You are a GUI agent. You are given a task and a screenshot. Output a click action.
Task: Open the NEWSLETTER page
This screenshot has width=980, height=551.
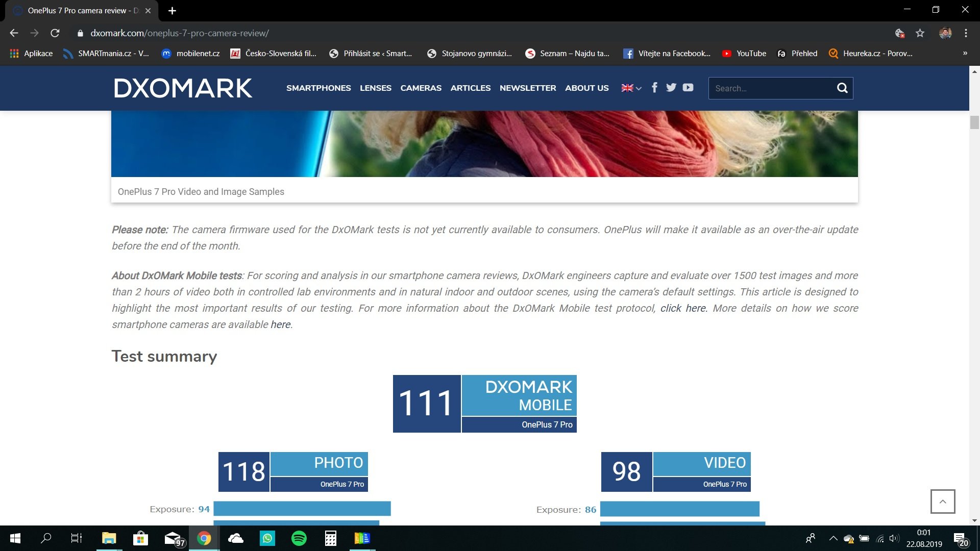pos(528,88)
